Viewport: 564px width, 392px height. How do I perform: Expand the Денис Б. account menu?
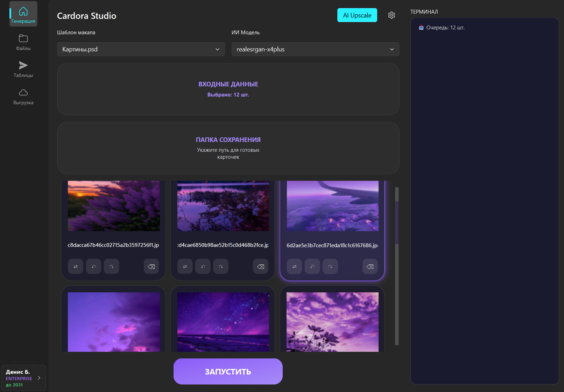pos(23,378)
